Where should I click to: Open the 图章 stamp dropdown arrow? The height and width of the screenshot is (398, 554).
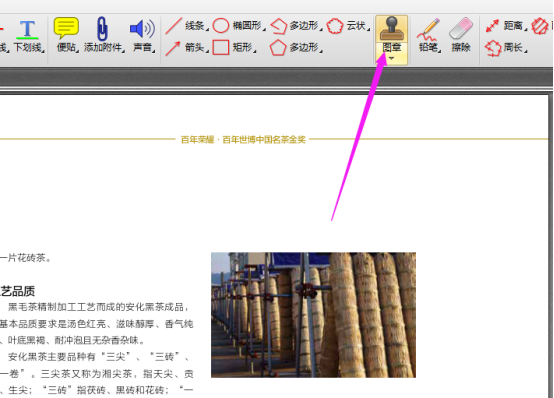click(x=391, y=58)
